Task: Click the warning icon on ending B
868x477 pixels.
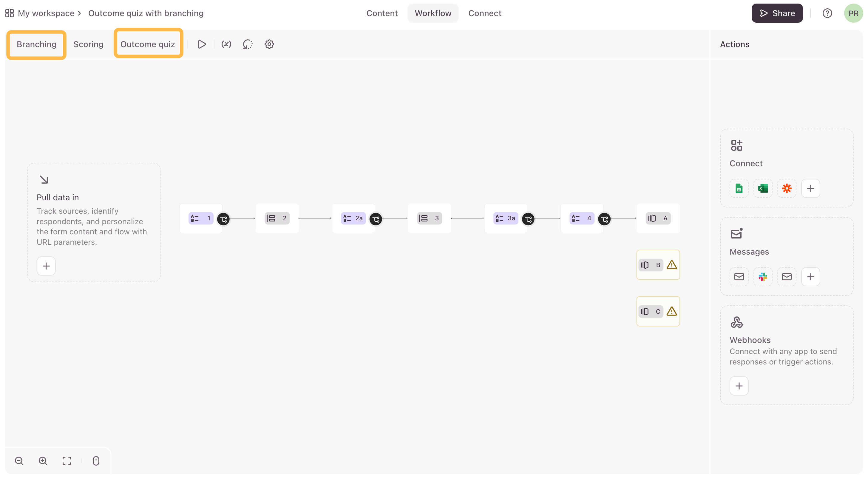Action: point(671,265)
